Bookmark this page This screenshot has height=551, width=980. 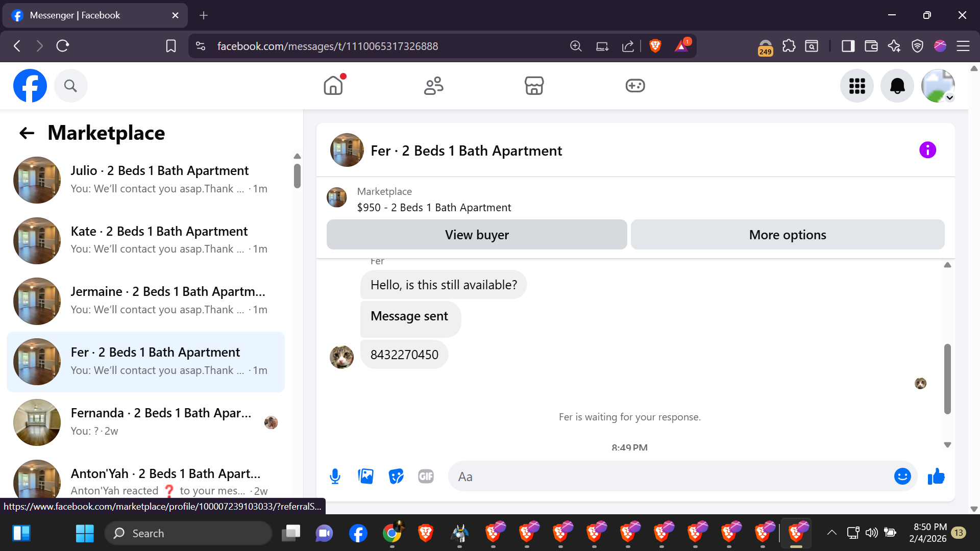pos(171,46)
